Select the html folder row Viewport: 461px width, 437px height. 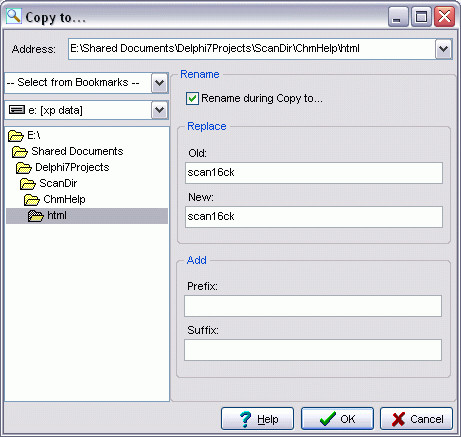point(87,216)
